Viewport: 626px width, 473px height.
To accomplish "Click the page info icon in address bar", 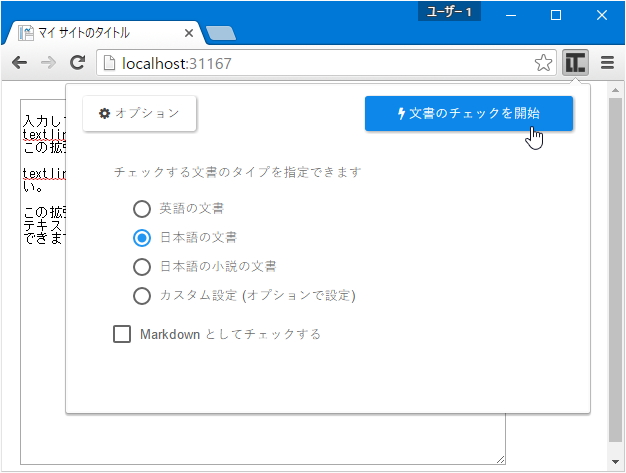I will coord(109,63).
